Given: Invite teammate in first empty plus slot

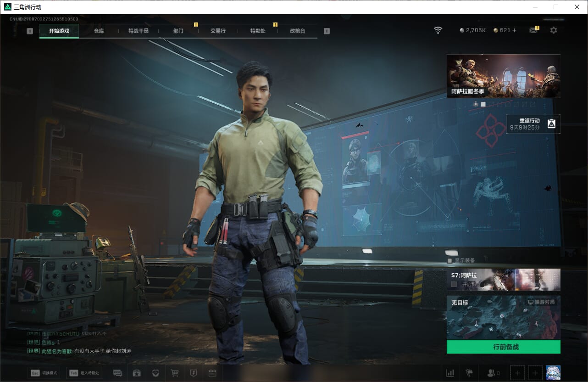Looking at the screenshot, I should (x=517, y=373).
